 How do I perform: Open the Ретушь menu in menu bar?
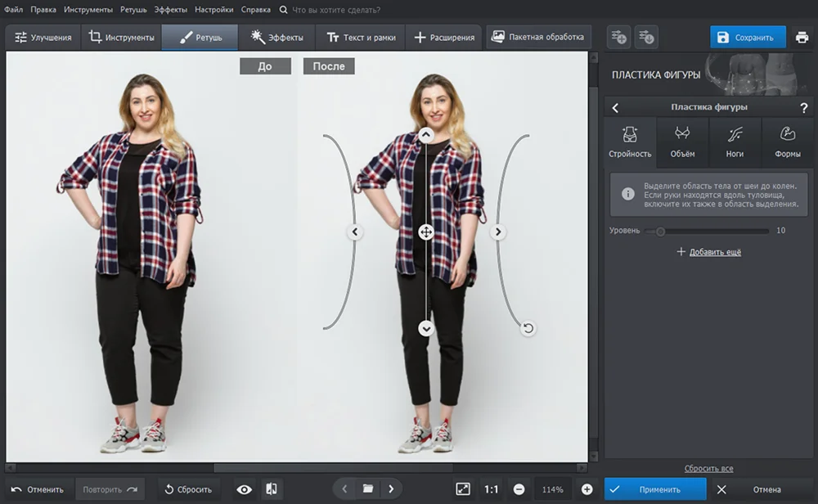point(133,9)
